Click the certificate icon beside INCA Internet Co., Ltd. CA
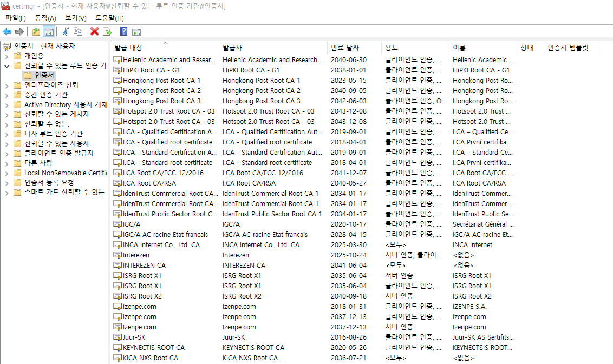613x364 pixels. point(118,245)
